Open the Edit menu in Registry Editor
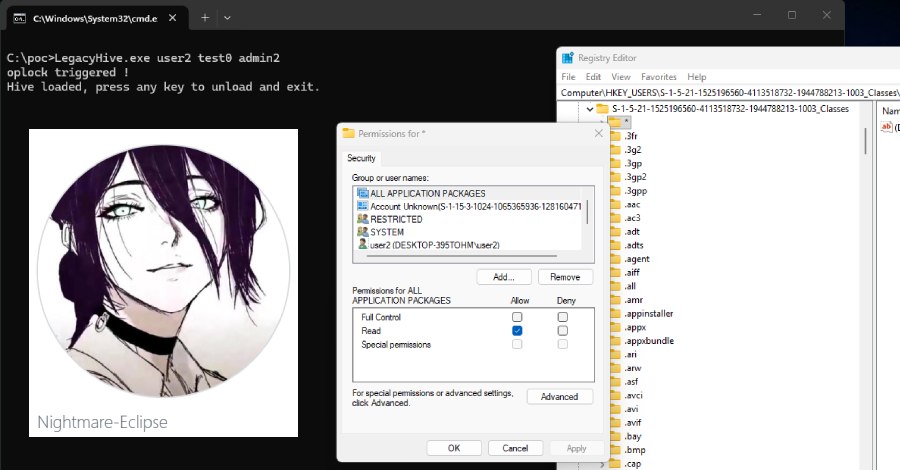Viewport: 900px width, 470px height. pos(593,77)
